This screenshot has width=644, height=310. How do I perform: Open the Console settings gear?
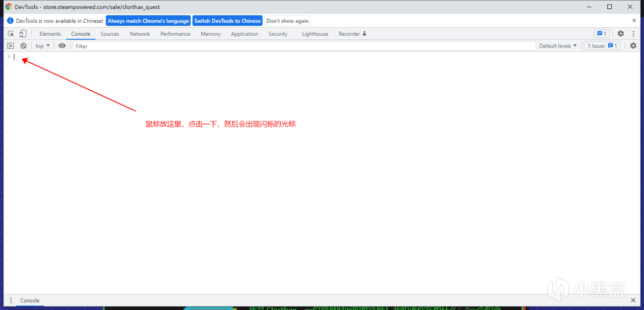pyautogui.click(x=633, y=46)
